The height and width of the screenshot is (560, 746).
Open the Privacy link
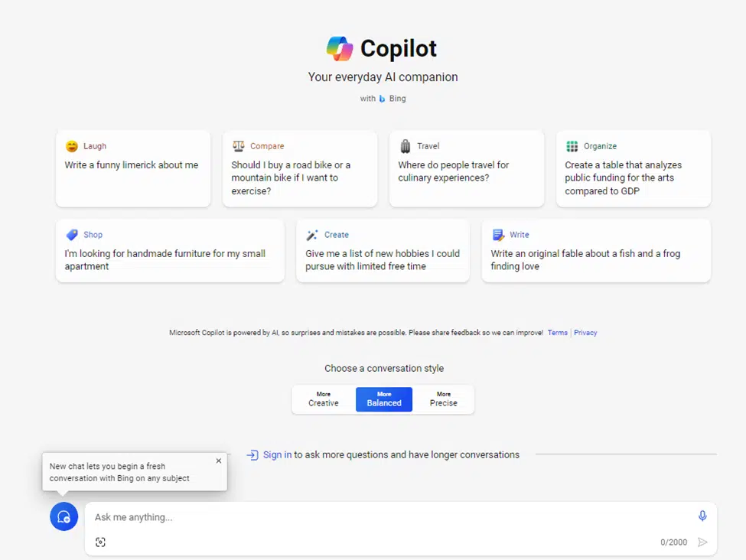pos(585,333)
